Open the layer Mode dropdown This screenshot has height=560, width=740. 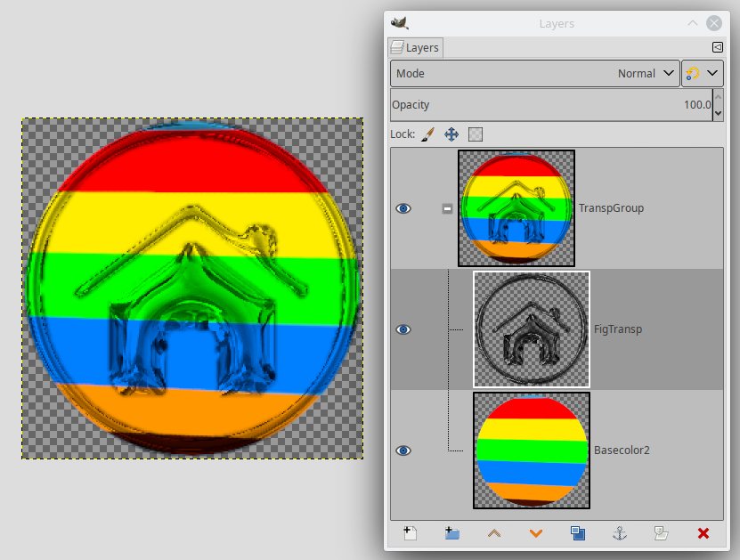coord(534,74)
